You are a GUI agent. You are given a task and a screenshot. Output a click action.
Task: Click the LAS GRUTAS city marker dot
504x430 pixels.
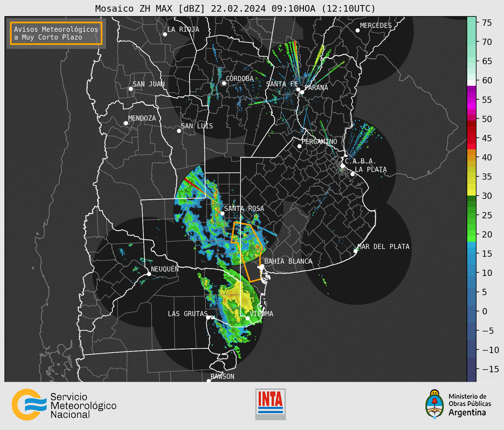[x=208, y=318]
